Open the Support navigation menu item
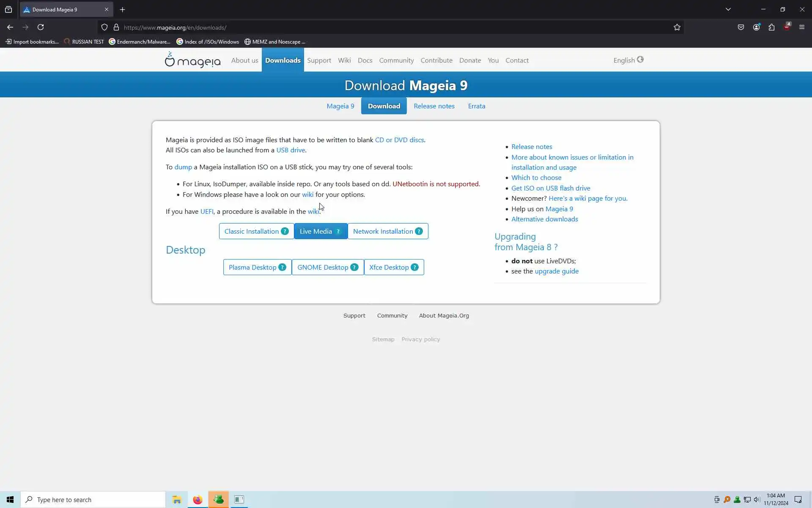812x508 pixels. (x=319, y=60)
